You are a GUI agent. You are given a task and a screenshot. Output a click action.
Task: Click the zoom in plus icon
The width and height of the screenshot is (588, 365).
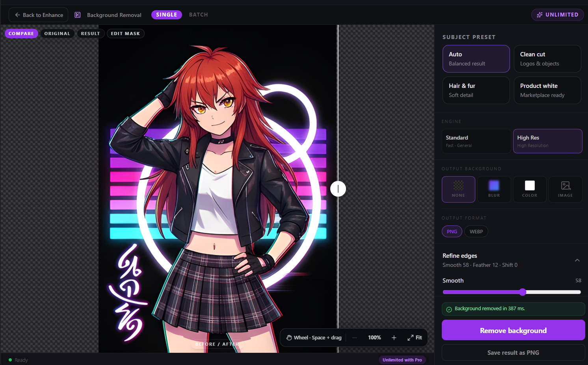coord(394,338)
